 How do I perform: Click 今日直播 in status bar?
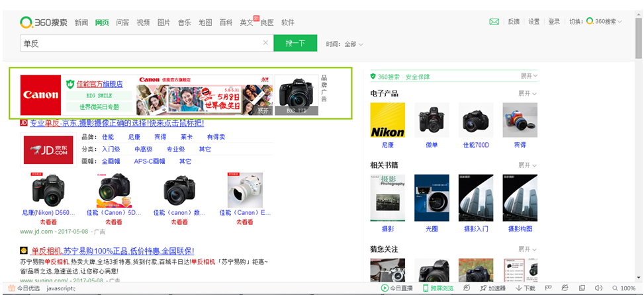397,288
